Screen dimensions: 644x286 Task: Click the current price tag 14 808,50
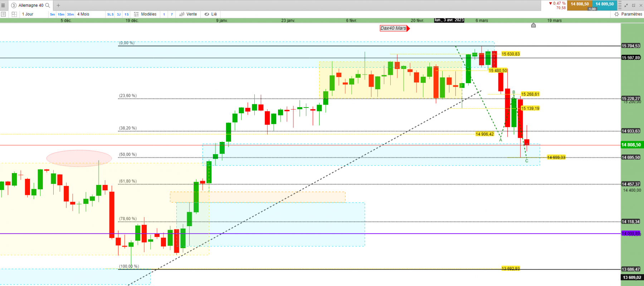631,145
